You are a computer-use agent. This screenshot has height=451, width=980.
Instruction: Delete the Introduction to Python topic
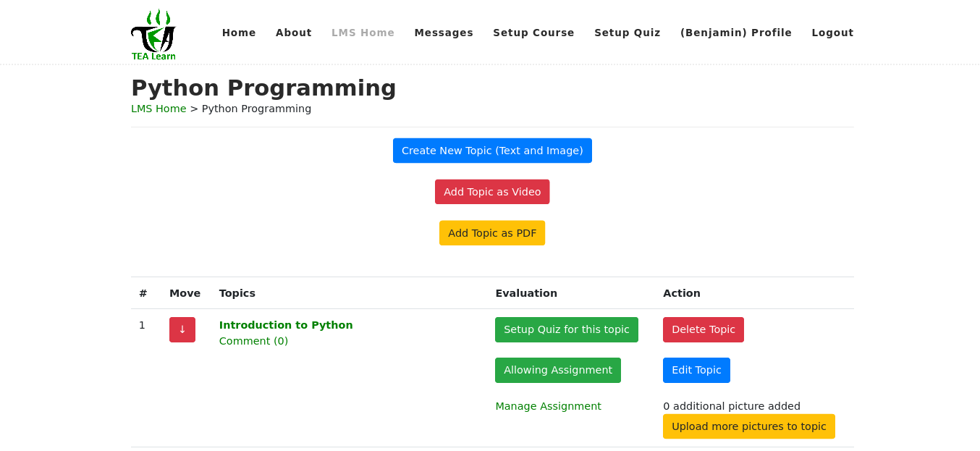(x=703, y=329)
